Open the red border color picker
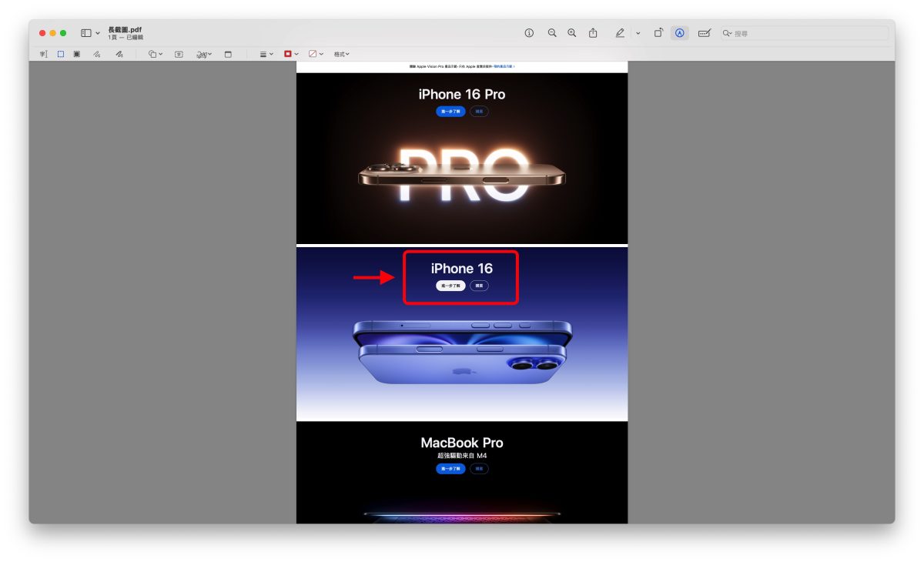Image resolution: width=924 pixels, height=562 pixels. pyautogui.click(x=290, y=54)
